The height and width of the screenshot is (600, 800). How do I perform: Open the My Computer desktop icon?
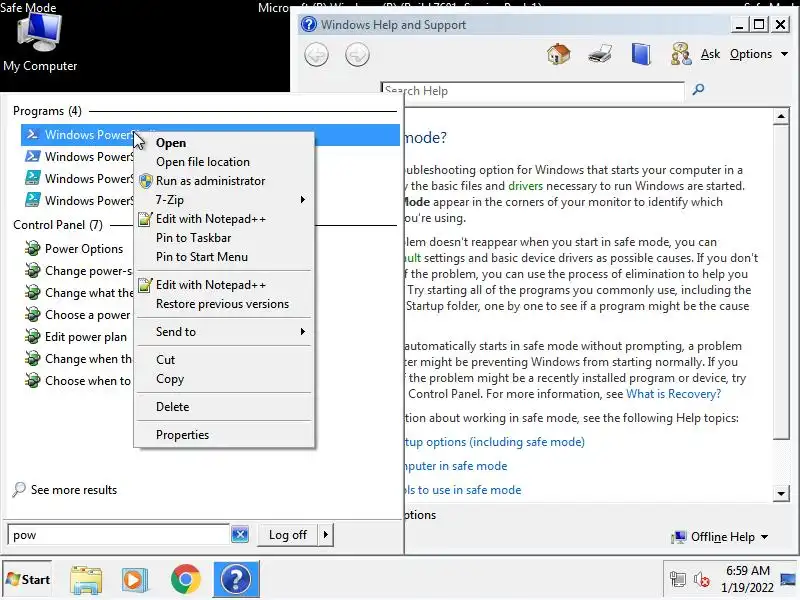(x=40, y=42)
